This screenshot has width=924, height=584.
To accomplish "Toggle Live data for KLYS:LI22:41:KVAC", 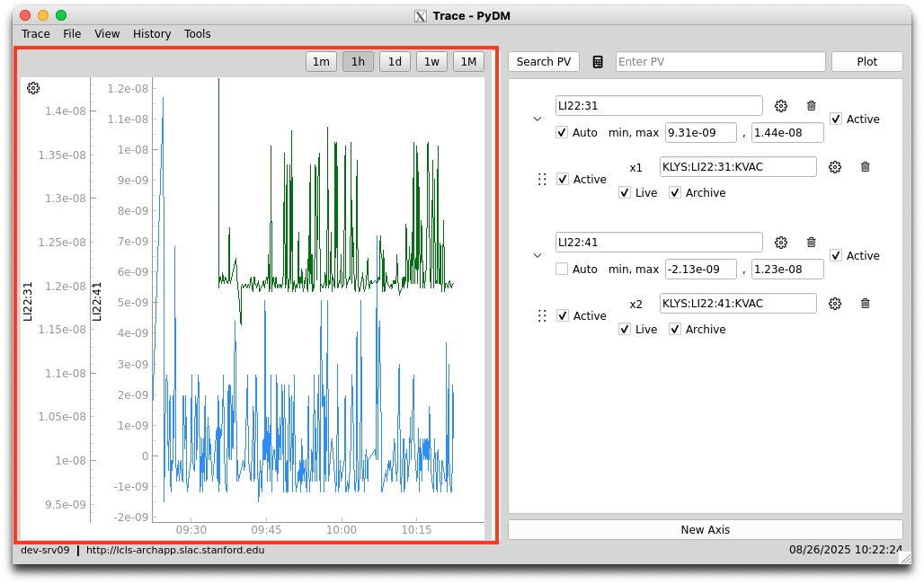I will (625, 330).
